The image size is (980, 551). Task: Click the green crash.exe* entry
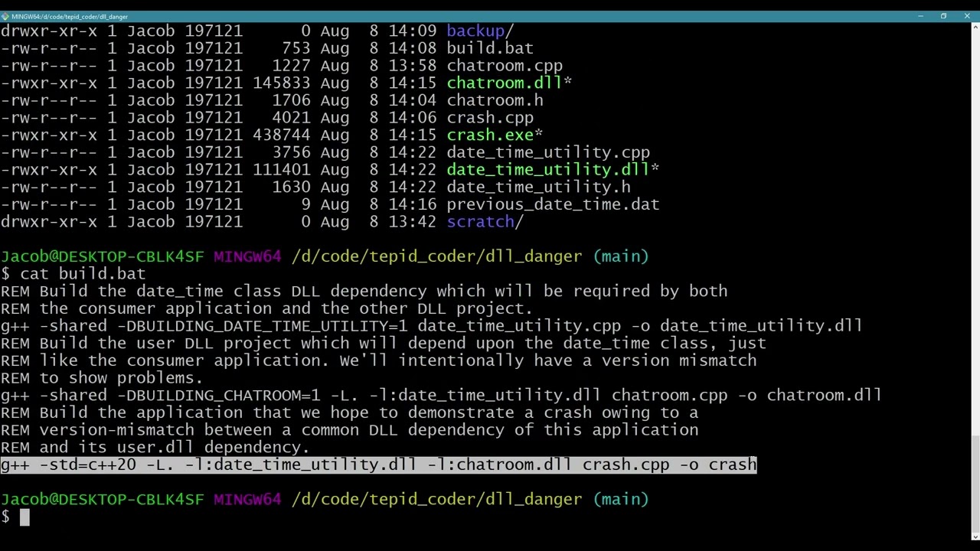pyautogui.click(x=495, y=135)
